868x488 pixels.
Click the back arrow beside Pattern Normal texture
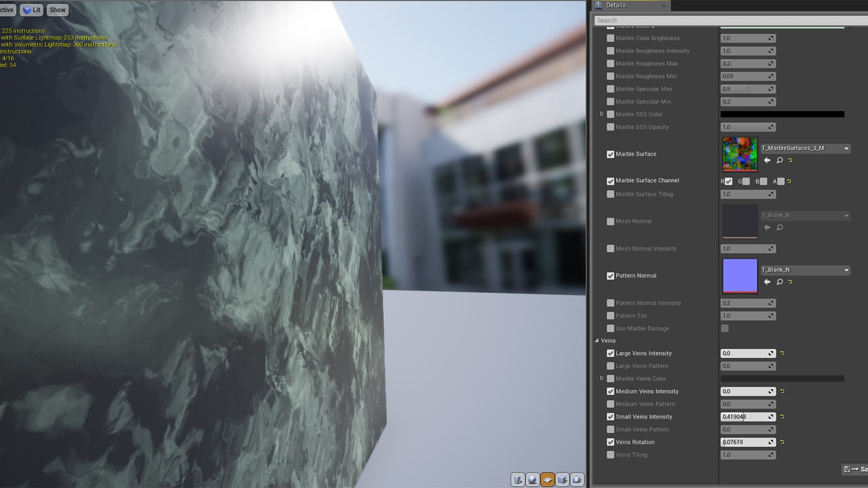[x=767, y=282]
